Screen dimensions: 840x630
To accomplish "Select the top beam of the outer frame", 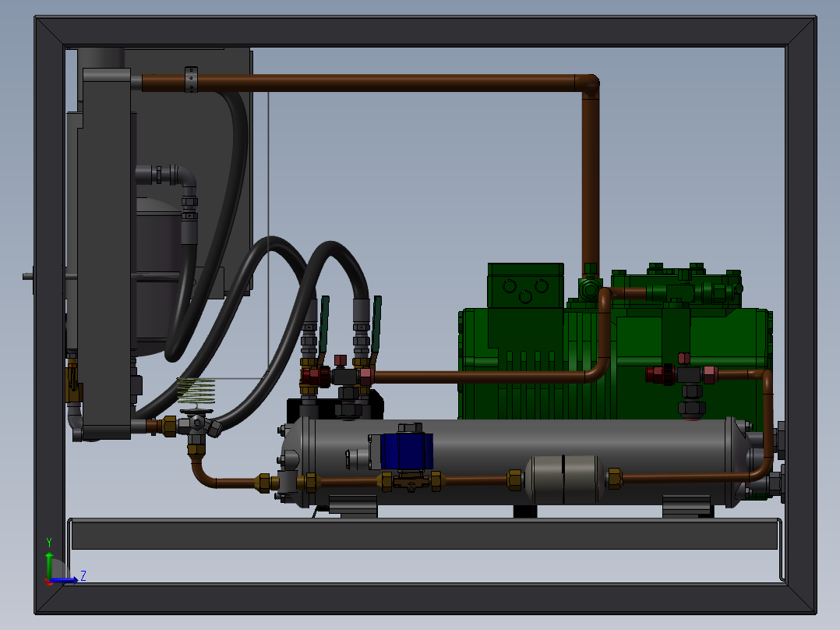I will (x=425, y=31).
